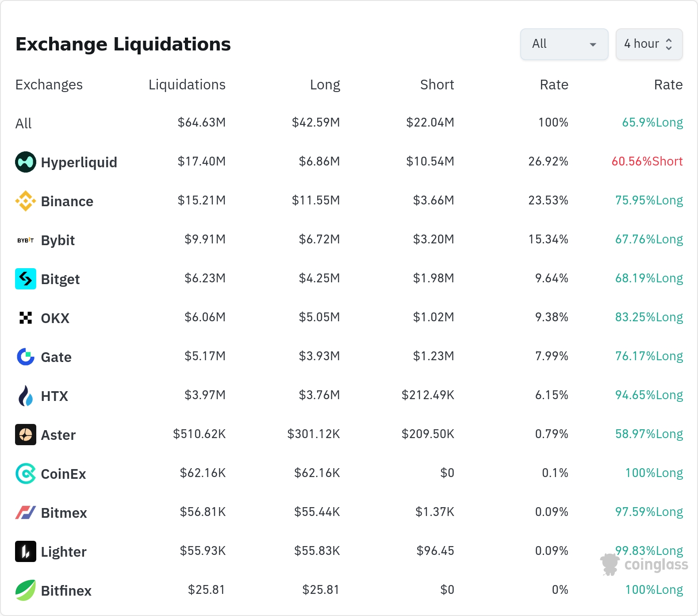Image resolution: width=698 pixels, height=616 pixels.
Task: Click the Binance logo icon
Action: click(26, 201)
